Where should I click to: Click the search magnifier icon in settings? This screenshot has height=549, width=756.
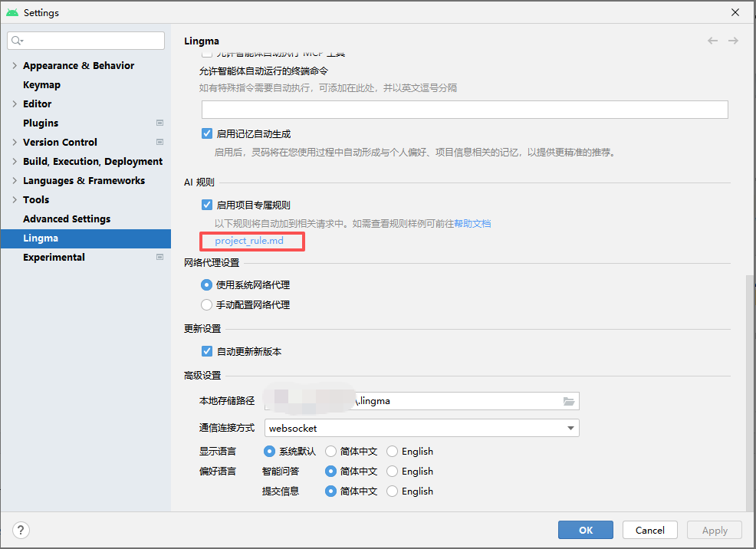click(x=15, y=41)
